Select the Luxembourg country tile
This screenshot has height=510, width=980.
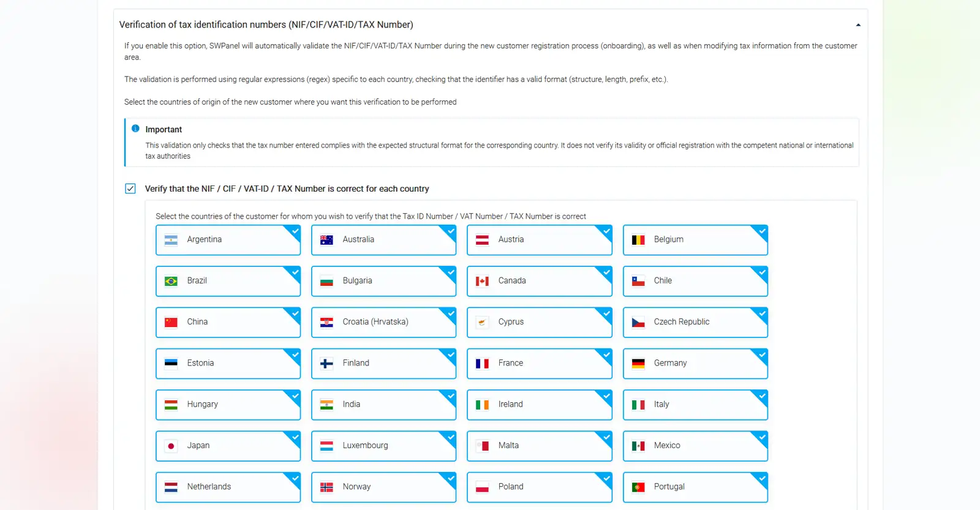pyautogui.click(x=383, y=446)
